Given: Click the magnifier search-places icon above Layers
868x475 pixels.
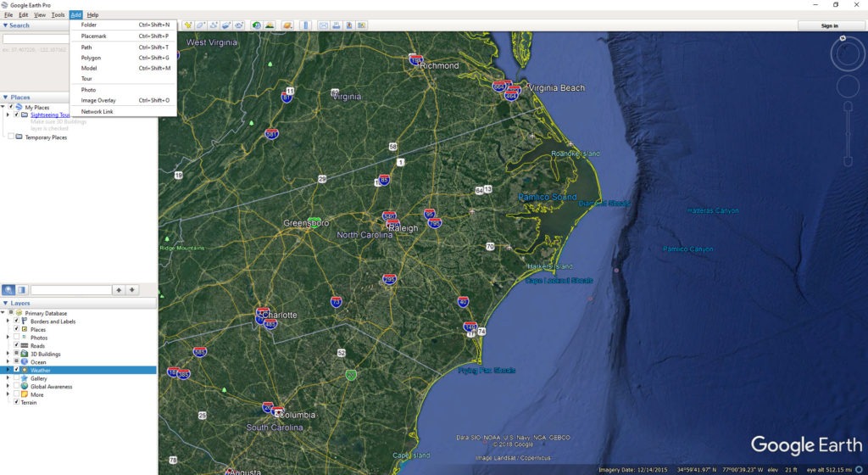Looking at the screenshot, I should point(8,289).
